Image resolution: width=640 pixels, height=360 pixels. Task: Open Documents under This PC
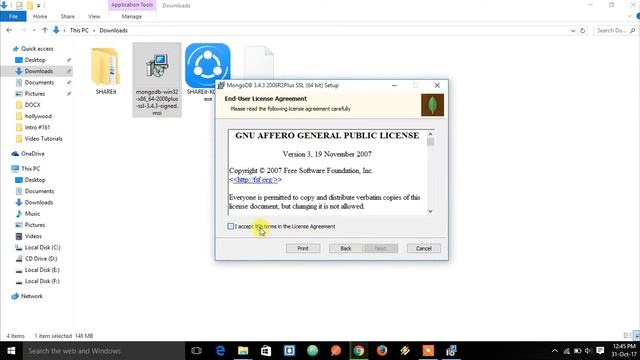pos(39,191)
